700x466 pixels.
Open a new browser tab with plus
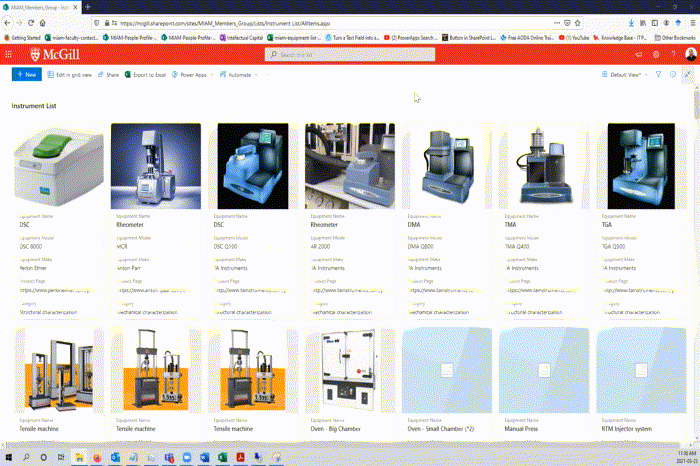(88, 7)
